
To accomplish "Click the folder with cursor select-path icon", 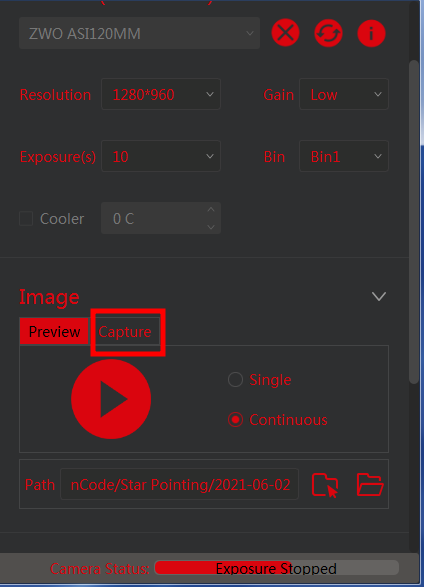I will [x=325, y=485].
